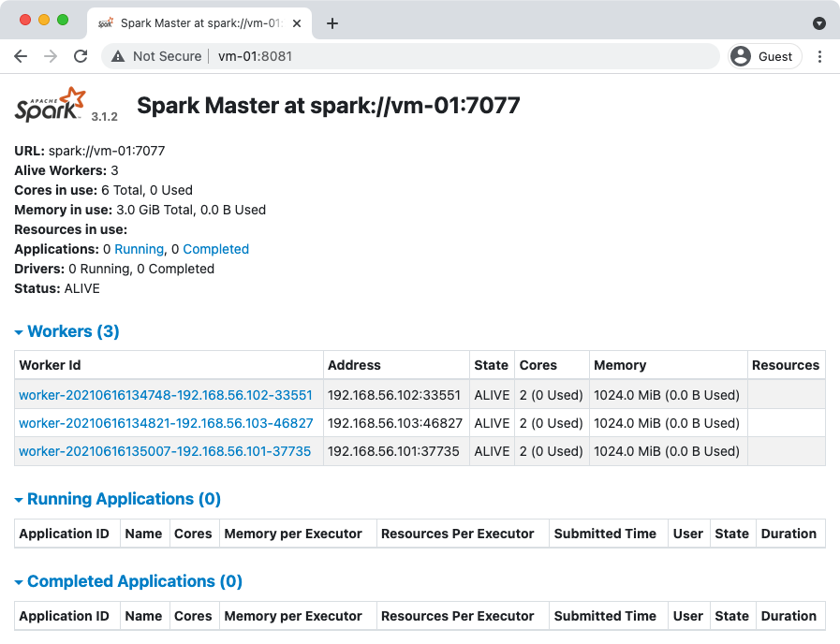Click the Worker Id column header
This screenshot has width=840, height=644.
tap(51, 365)
